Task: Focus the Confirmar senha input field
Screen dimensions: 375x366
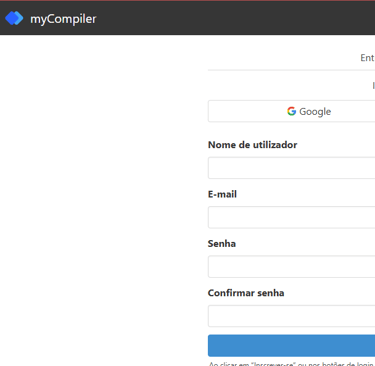Action: pos(292,316)
